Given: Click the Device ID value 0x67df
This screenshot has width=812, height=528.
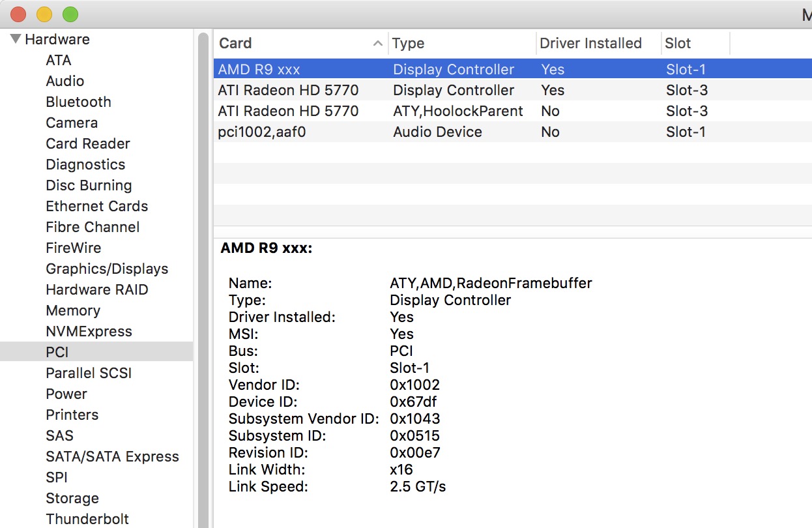Looking at the screenshot, I should coord(413,402).
